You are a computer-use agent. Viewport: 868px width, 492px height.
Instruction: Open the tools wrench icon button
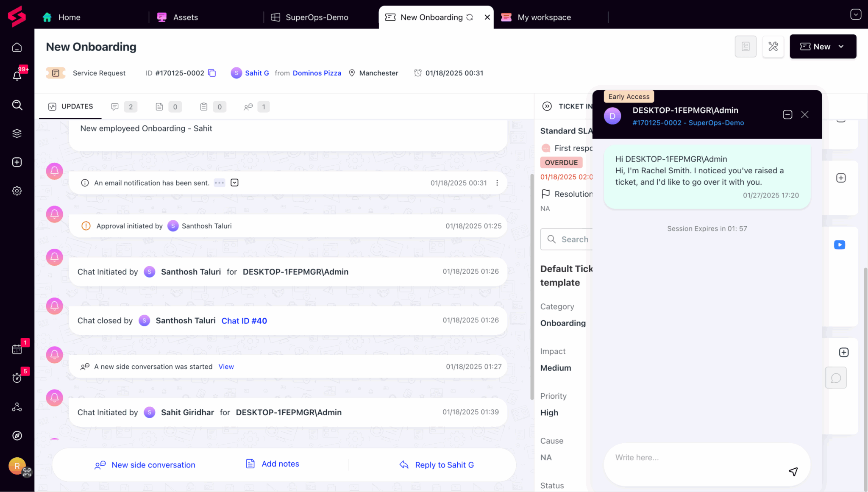click(x=773, y=47)
